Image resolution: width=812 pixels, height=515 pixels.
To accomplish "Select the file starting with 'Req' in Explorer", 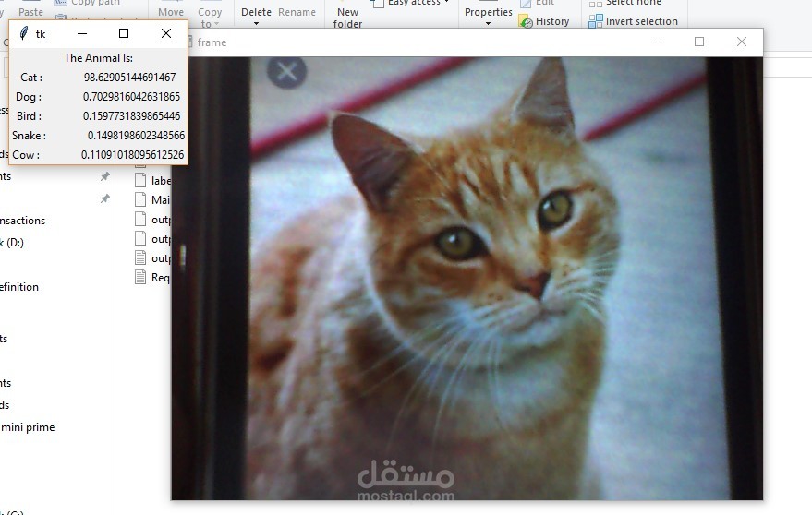I will click(x=152, y=278).
